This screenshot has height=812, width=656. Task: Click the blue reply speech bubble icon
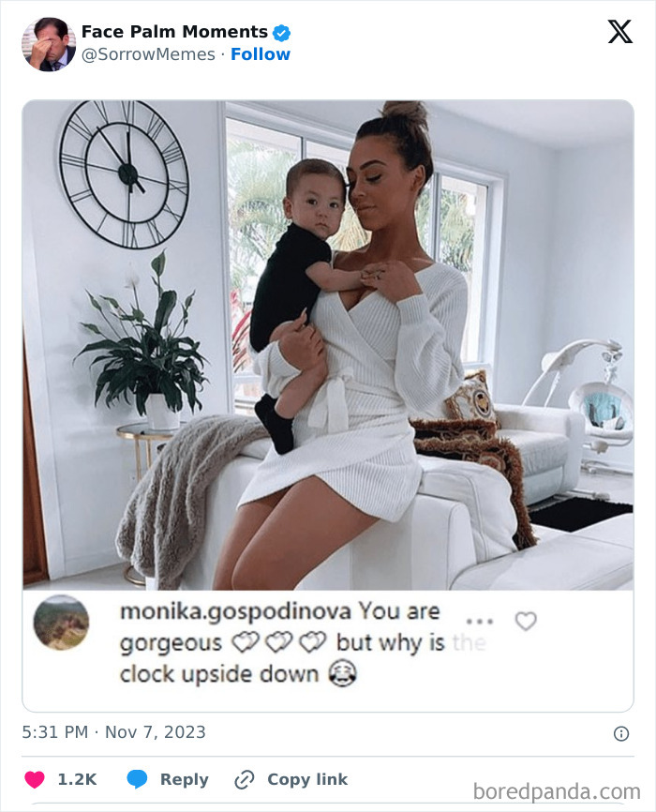pos(137,779)
